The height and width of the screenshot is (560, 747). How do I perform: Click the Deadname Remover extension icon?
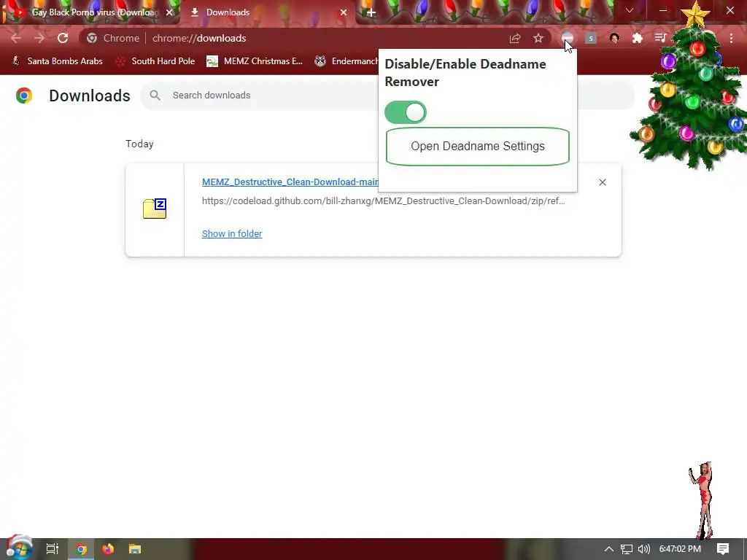coord(567,38)
